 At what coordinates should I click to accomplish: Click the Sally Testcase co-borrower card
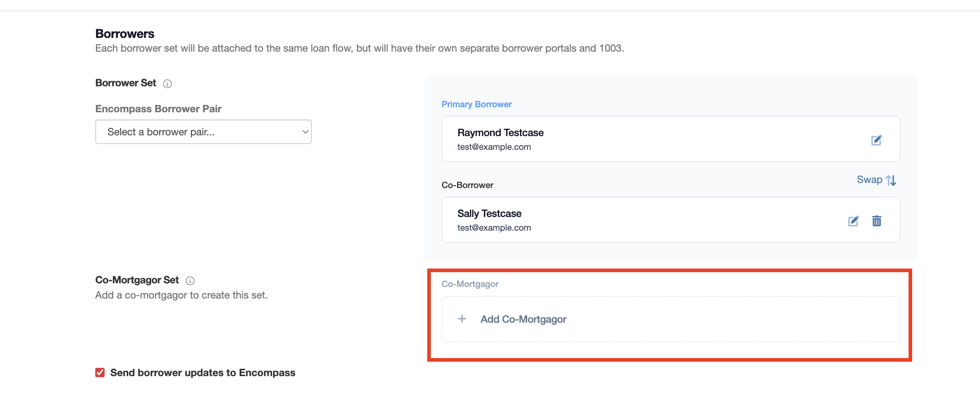click(647, 220)
